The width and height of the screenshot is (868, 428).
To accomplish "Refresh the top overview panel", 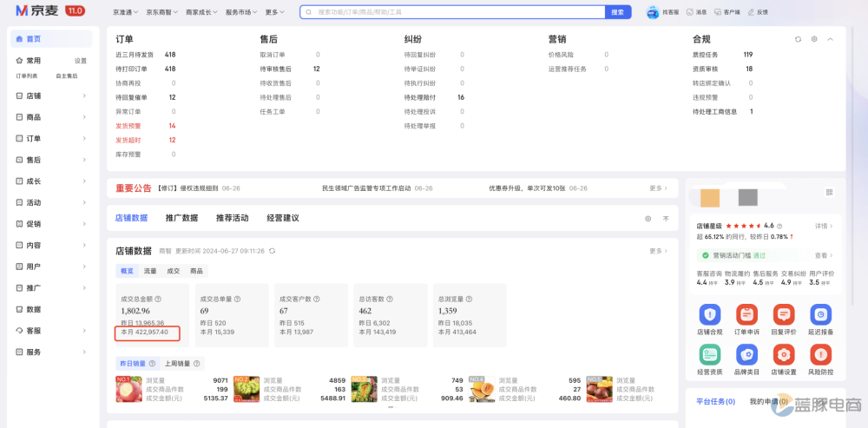I will coord(798,39).
